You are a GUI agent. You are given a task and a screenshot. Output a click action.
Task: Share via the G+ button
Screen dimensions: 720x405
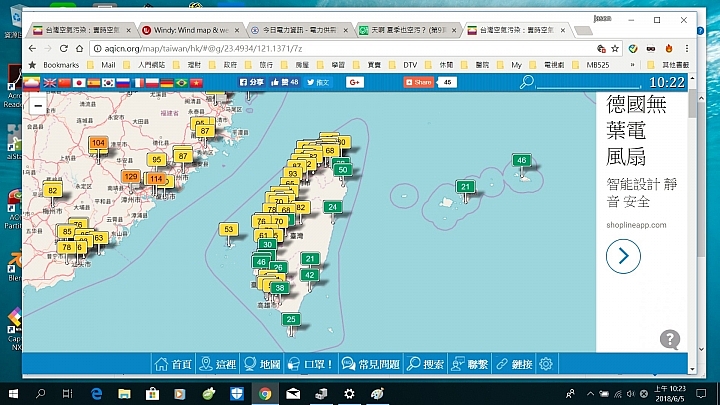[354, 82]
